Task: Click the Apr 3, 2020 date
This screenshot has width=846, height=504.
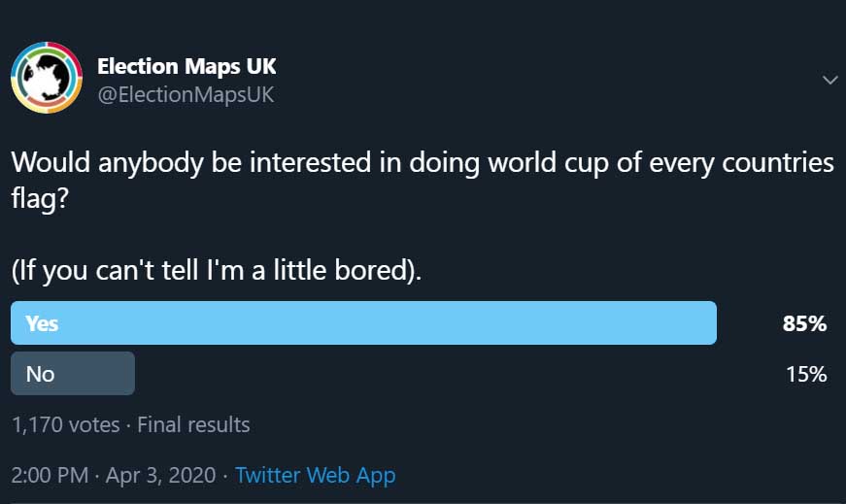Action: pos(159,475)
